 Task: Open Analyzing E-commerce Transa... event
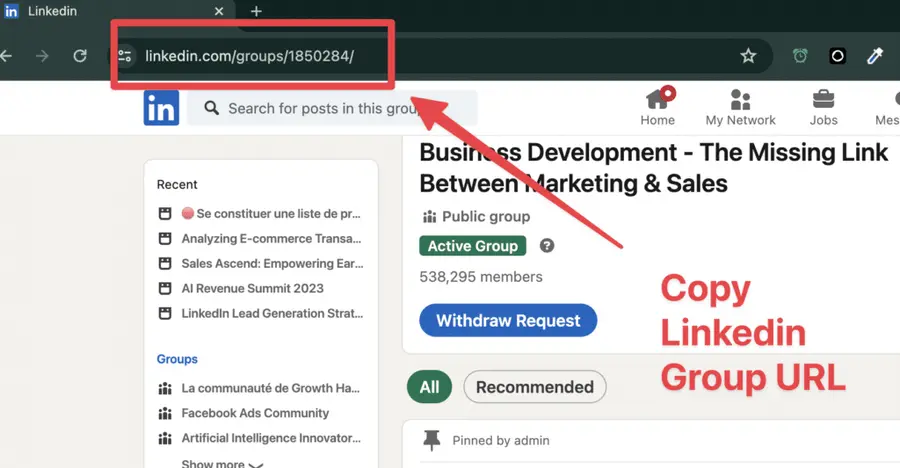point(271,238)
